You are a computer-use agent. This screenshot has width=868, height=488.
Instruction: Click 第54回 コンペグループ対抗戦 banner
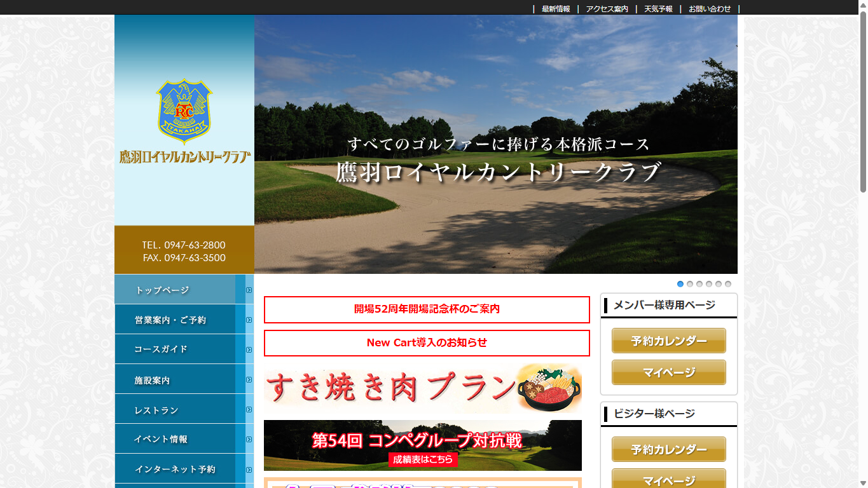(x=423, y=445)
